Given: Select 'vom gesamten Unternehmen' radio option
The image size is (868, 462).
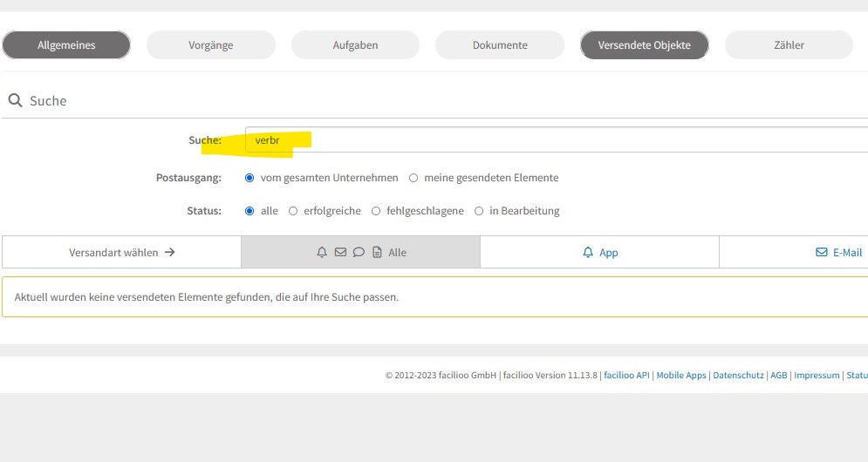Looking at the screenshot, I should pos(249,178).
